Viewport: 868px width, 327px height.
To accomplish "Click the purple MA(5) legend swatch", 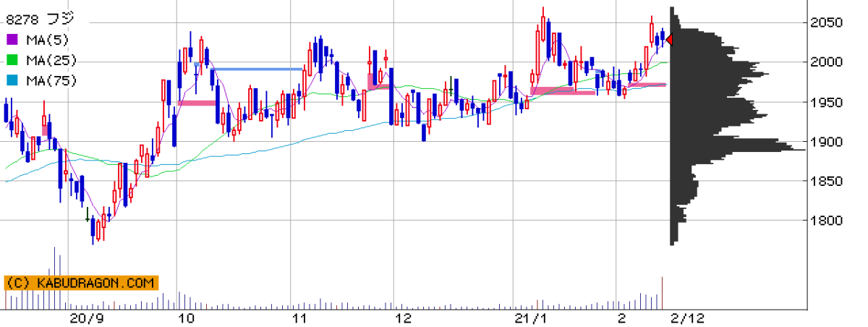I will [13, 41].
